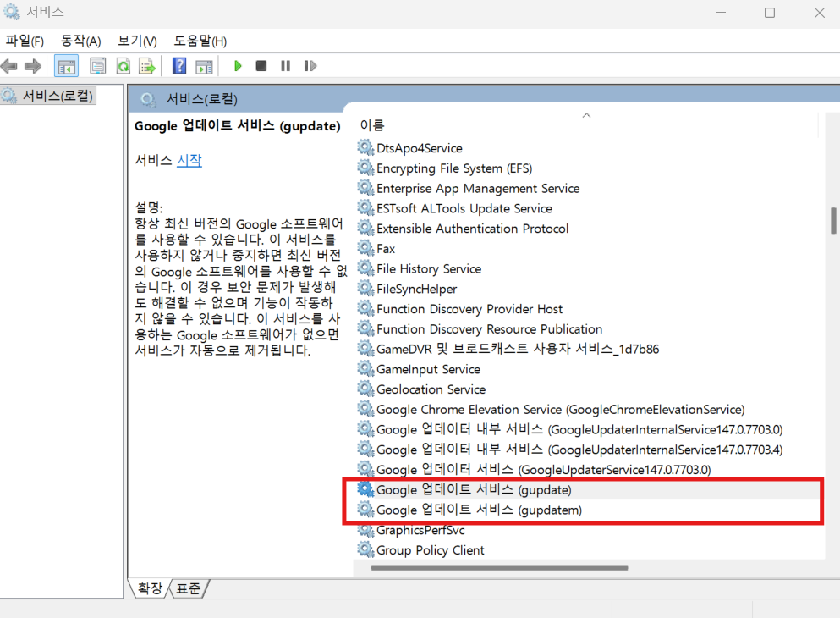Sort the list by the 이름 column header
The height and width of the screenshot is (618, 840).
click(x=372, y=125)
